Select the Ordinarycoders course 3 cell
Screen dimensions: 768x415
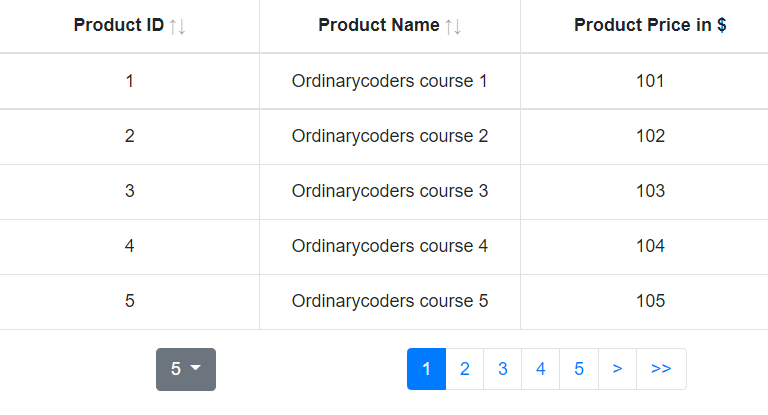(390, 191)
